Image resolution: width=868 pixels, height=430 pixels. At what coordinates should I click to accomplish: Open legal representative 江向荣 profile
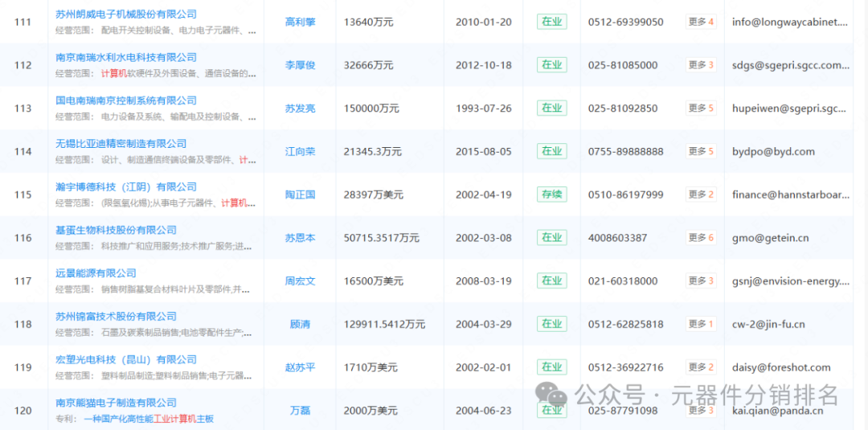[300, 152]
